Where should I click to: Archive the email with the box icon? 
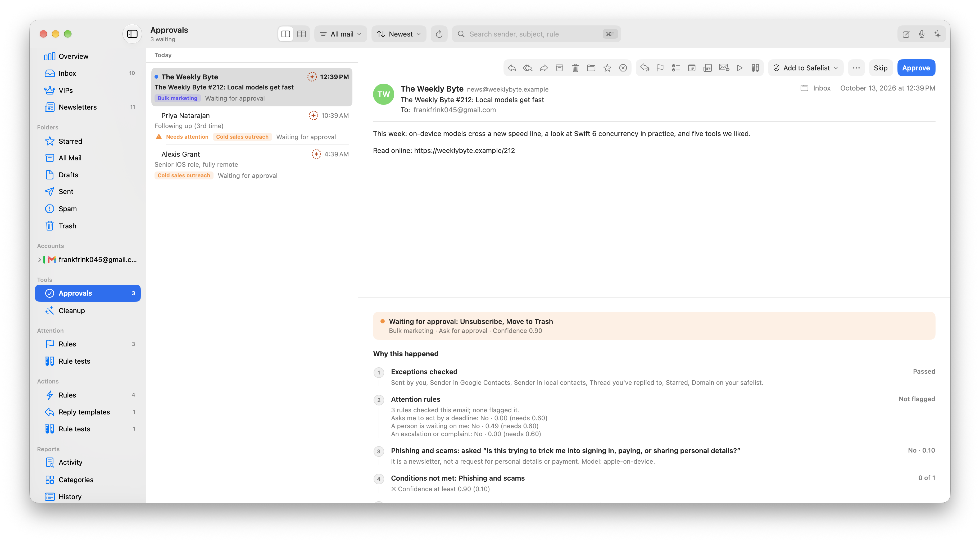click(559, 68)
